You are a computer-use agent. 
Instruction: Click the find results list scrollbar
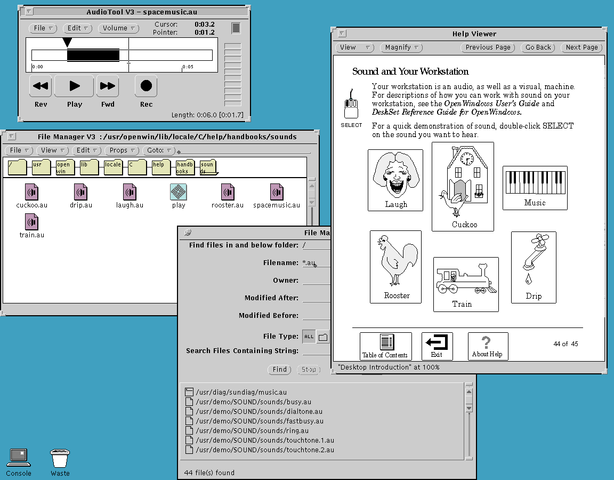[x=469, y=422]
